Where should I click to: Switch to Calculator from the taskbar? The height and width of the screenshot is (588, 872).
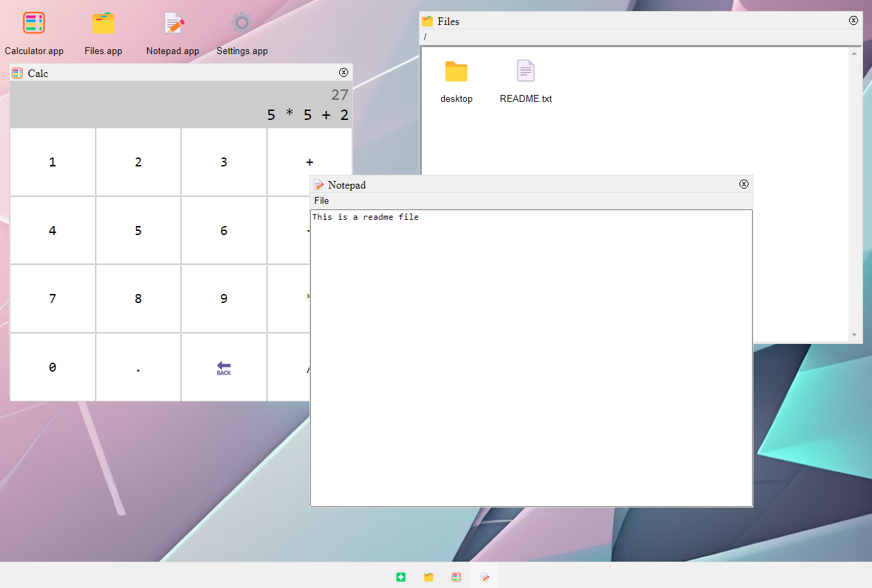[x=456, y=577]
